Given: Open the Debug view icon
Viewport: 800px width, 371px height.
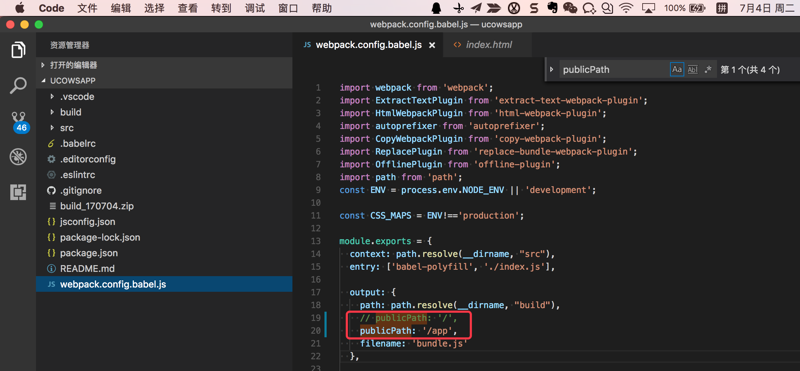Looking at the screenshot, I should coord(18,157).
